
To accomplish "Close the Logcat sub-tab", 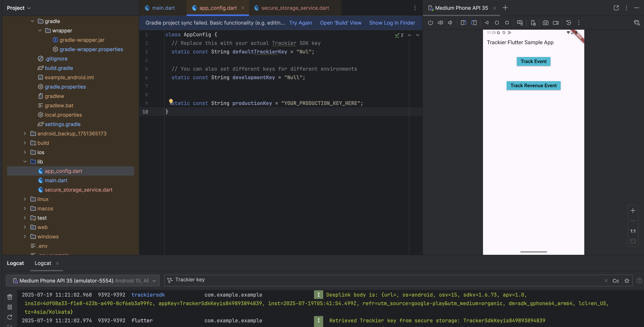I will (x=57, y=263).
